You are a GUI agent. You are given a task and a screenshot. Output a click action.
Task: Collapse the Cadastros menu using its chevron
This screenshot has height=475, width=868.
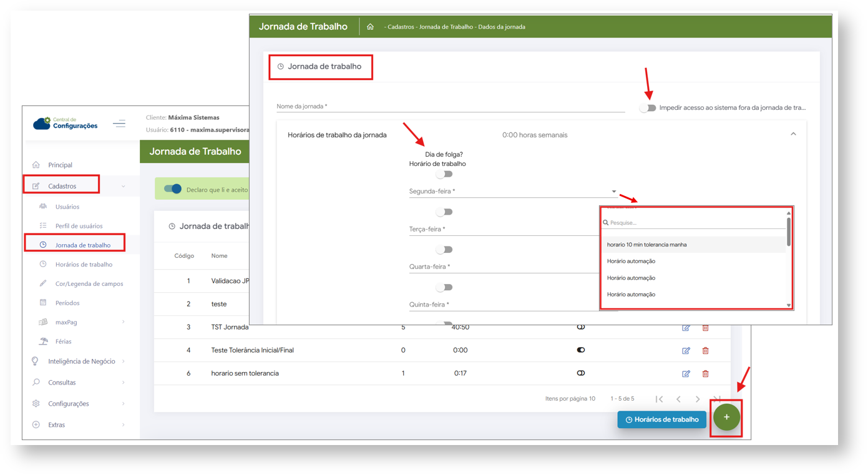124,186
